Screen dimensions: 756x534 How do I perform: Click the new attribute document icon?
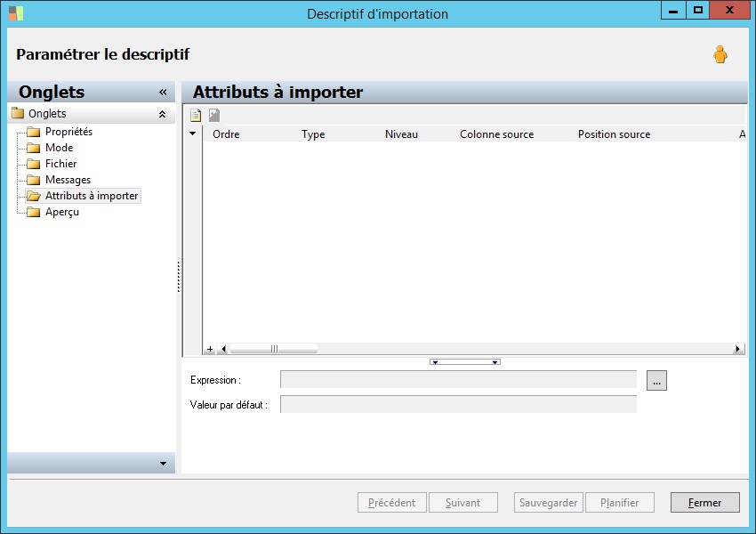pos(196,116)
